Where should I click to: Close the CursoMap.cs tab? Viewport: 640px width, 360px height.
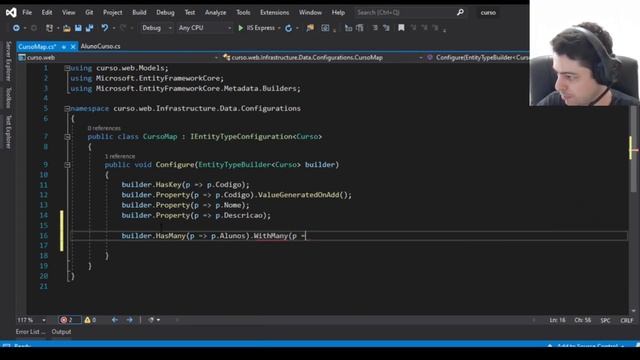[x=73, y=47]
